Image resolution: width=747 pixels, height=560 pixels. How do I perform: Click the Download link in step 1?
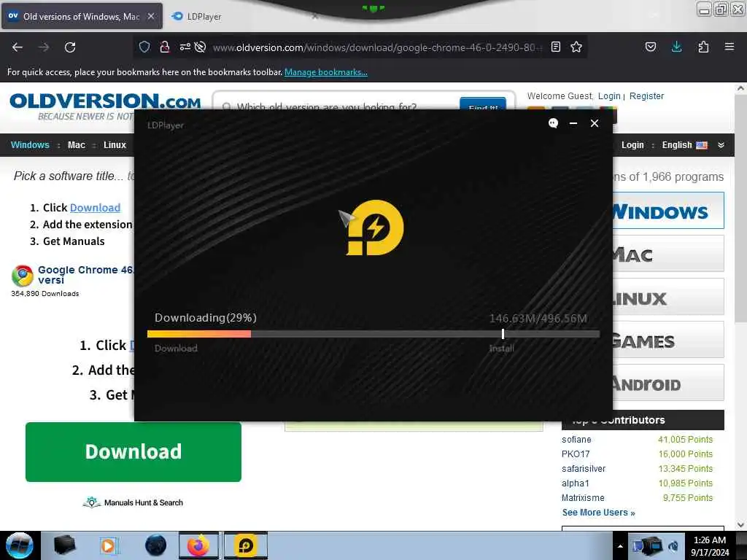pyautogui.click(x=96, y=208)
